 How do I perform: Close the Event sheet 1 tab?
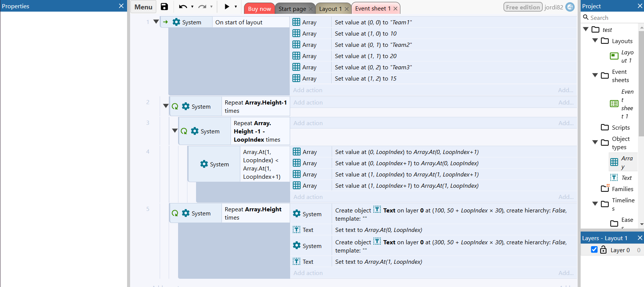click(x=395, y=9)
